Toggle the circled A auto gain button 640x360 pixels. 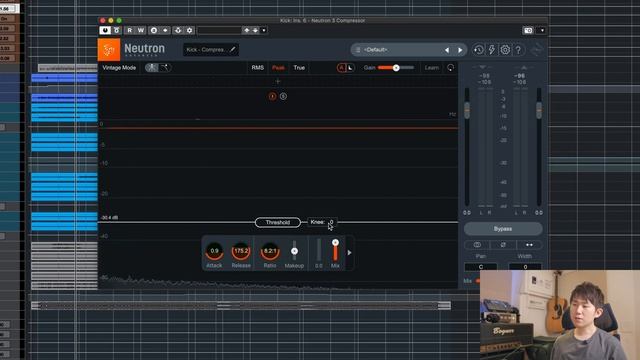[x=341, y=68]
